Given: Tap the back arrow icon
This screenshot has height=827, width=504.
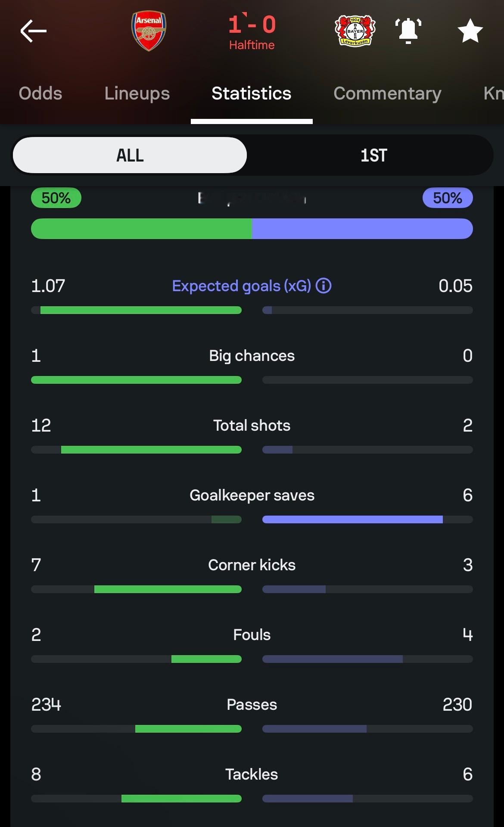Looking at the screenshot, I should tap(33, 31).
